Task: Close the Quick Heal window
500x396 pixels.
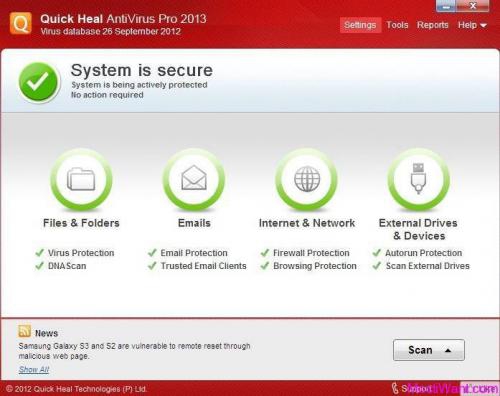Action: 473,6
